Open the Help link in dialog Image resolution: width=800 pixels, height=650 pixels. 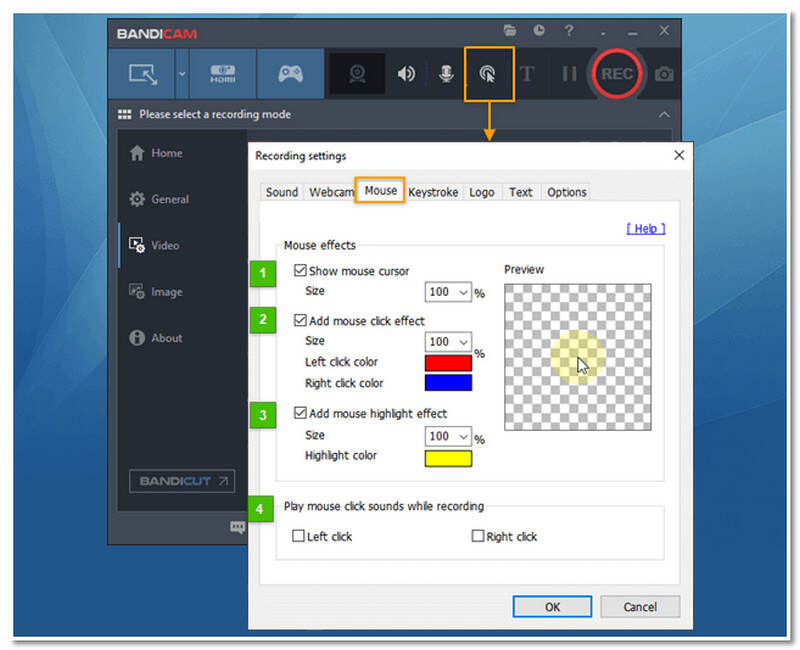click(x=645, y=229)
